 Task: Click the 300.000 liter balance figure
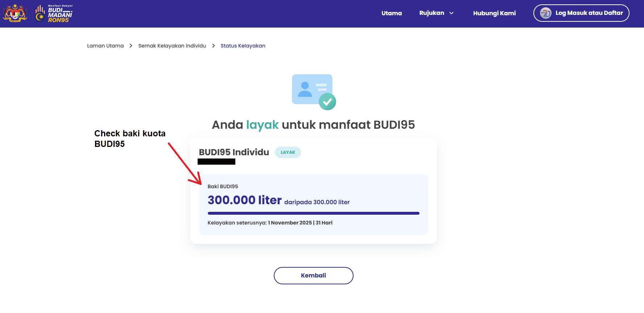point(244,200)
